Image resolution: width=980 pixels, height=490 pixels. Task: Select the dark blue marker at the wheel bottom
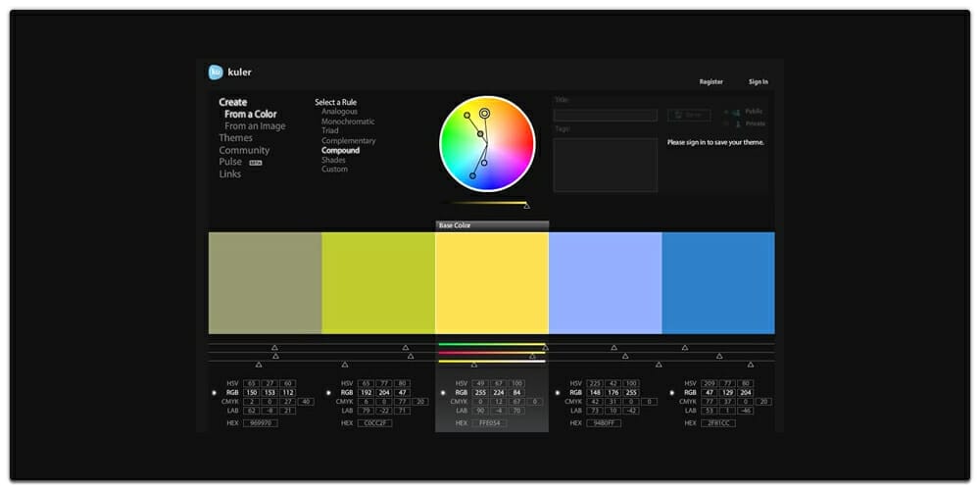tap(472, 175)
